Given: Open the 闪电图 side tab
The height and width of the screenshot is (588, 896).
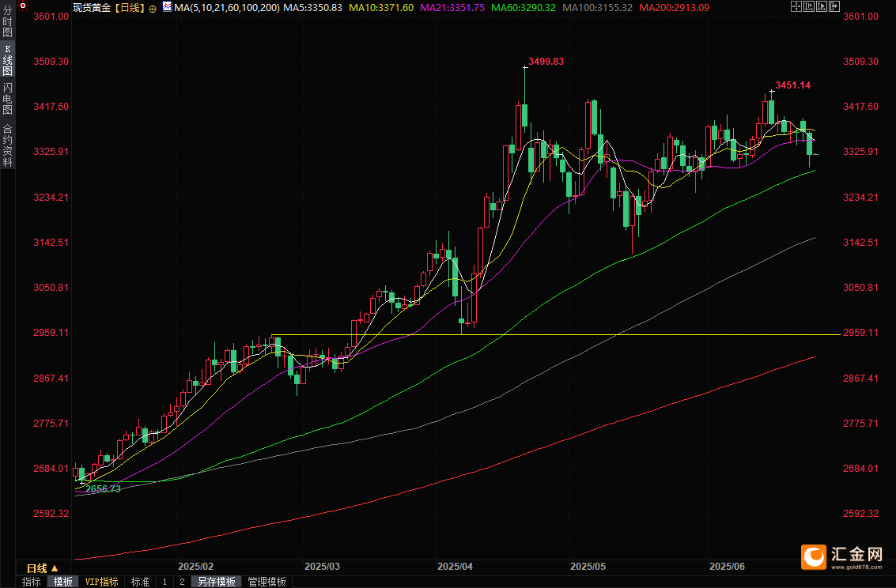Looking at the screenshot, I should 7,99.
